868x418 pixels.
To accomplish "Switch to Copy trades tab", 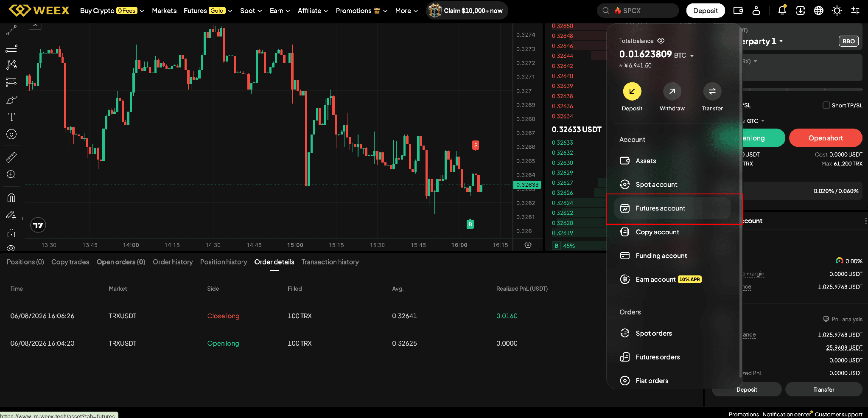I will click(x=70, y=262).
